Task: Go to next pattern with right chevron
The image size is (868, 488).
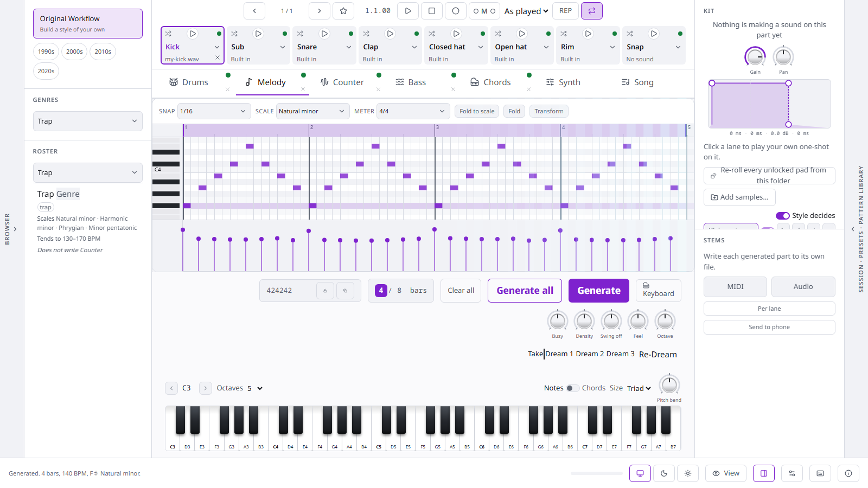Action: [320, 11]
